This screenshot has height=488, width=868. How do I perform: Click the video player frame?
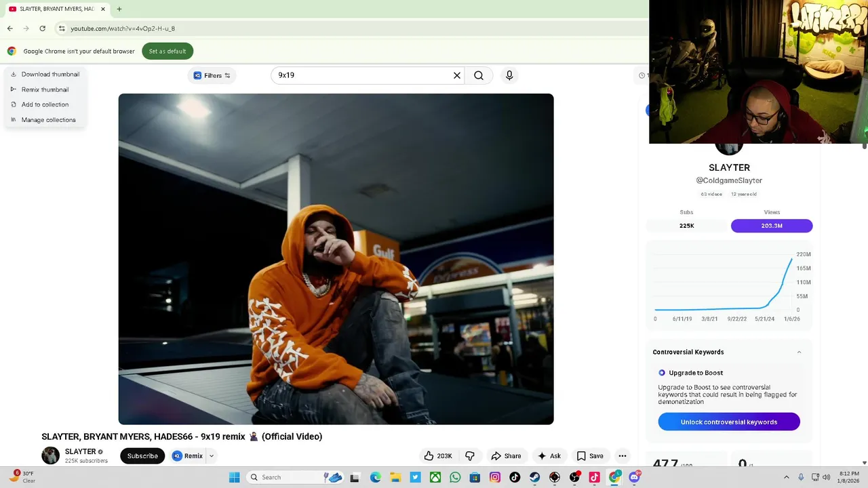336,259
